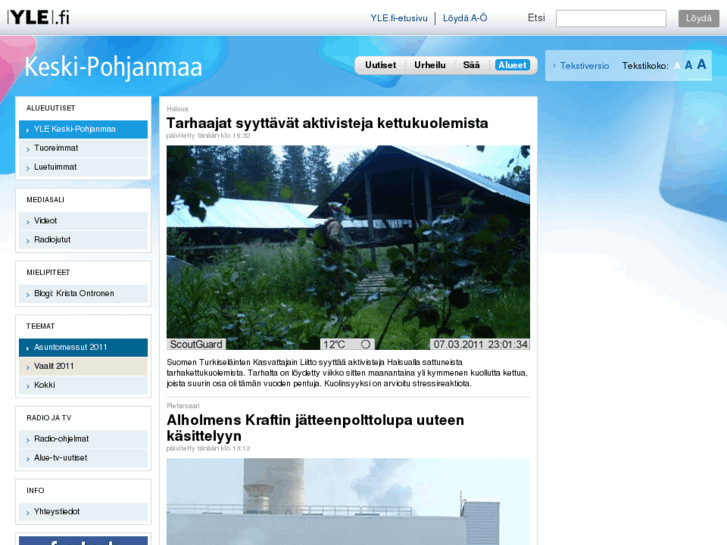Open Blogi: Krista Ontronen link
Image resolution: width=727 pixels, height=545 pixels.
coord(83,294)
